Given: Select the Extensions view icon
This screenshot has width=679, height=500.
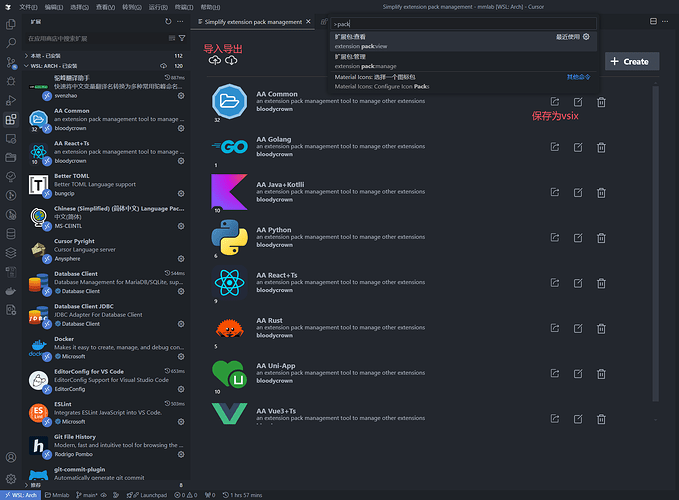Looking at the screenshot, I should tap(11, 119).
